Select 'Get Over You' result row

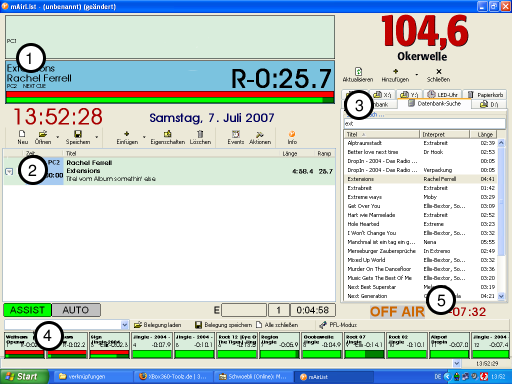[421, 206]
